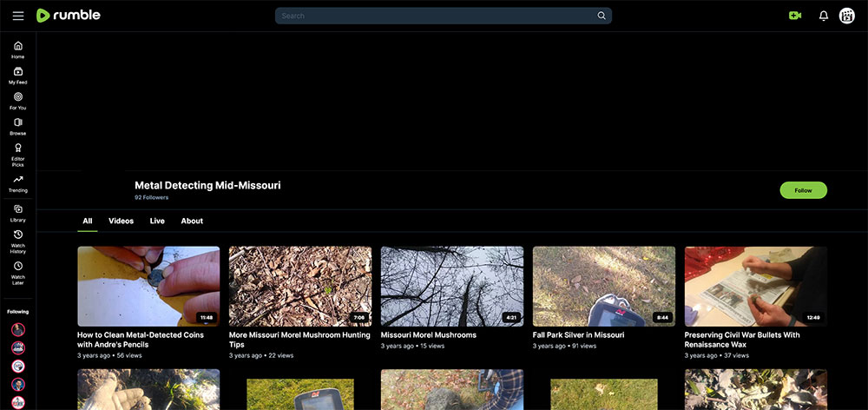This screenshot has height=410, width=868.
Task: Select the All tab
Action: tap(88, 221)
